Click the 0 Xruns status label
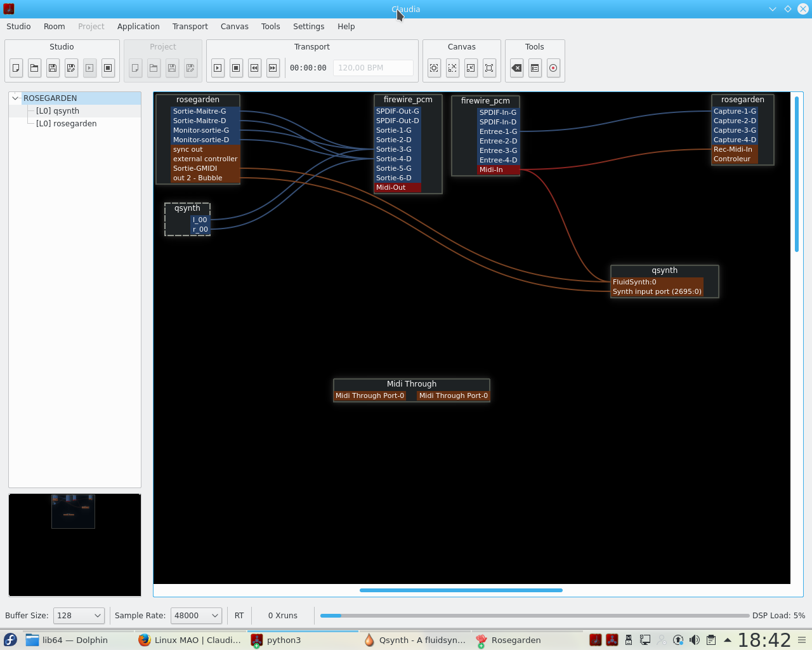812x650 pixels. [x=282, y=615]
